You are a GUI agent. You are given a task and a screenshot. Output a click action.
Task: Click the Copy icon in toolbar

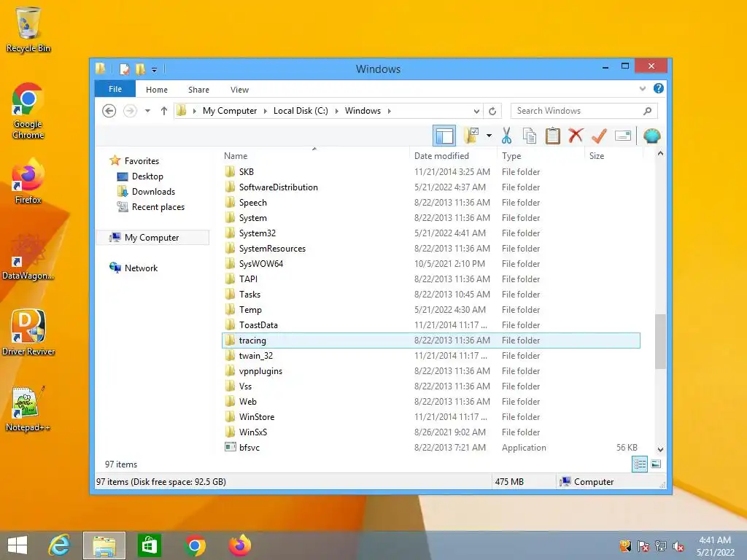pos(530,136)
